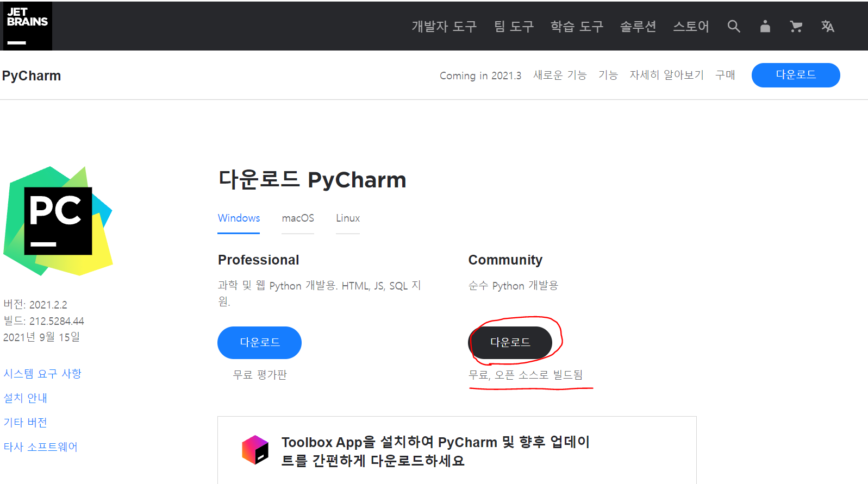This screenshot has width=868, height=484.
Task: Click the 2021년 9월 15일 date text
Action: 41,337
